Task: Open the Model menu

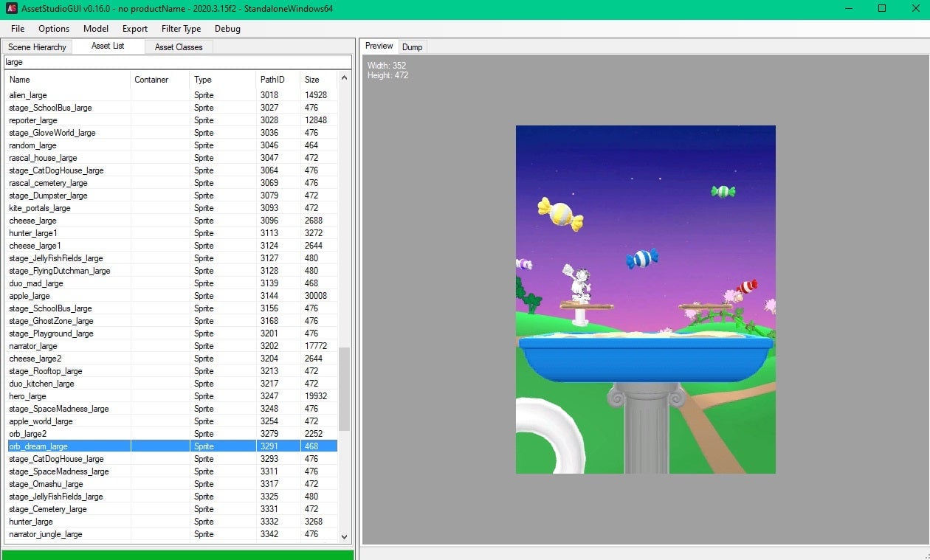Action: [x=95, y=29]
